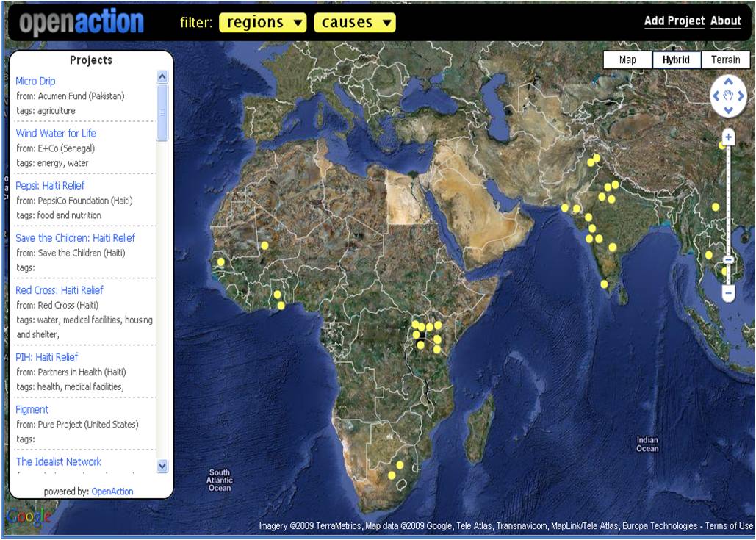Viewport: 756px width, 540px height.
Task: Follow the powered by OpenAction link
Action: [112, 492]
